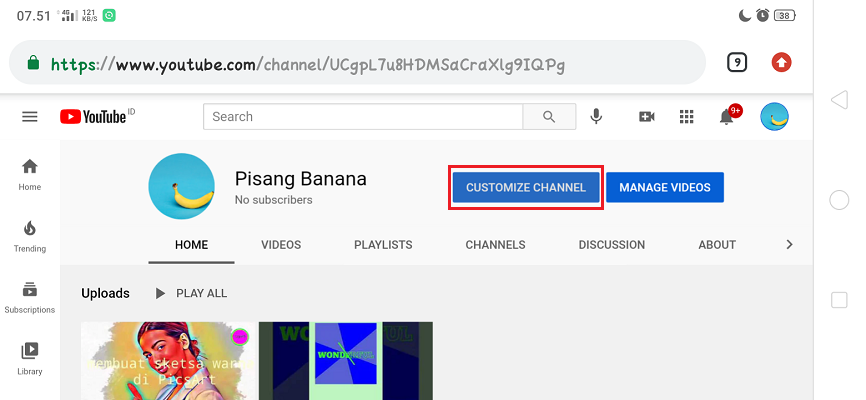Open the sketsa warna PicsArt video thumbnail
The image size is (866, 400).
(168, 361)
